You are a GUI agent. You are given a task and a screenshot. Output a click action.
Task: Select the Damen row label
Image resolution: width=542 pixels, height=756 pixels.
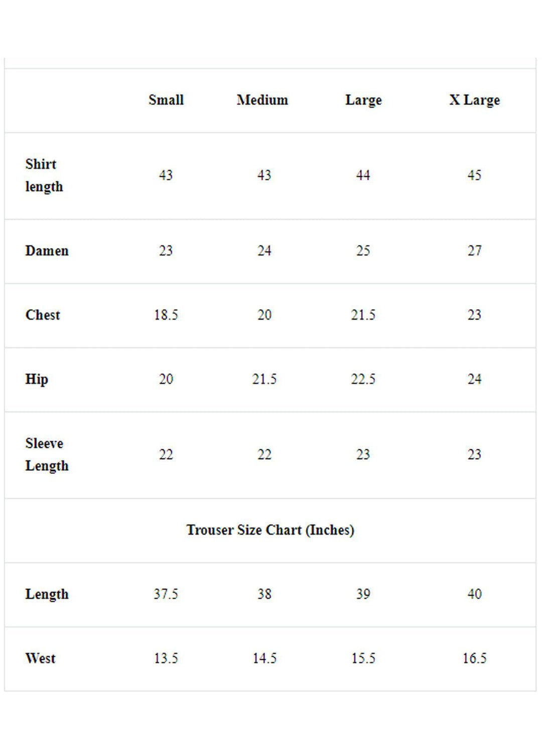(x=47, y=250)
